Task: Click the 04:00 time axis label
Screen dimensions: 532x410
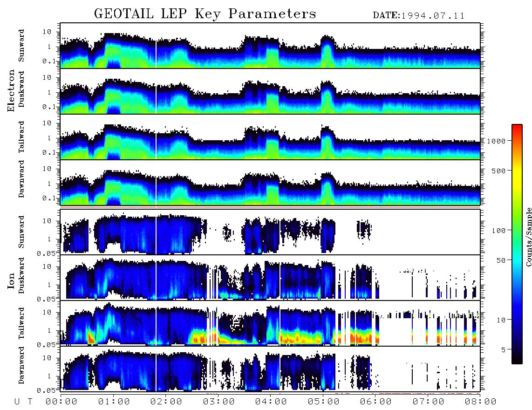Action: (x=271, y=402)
